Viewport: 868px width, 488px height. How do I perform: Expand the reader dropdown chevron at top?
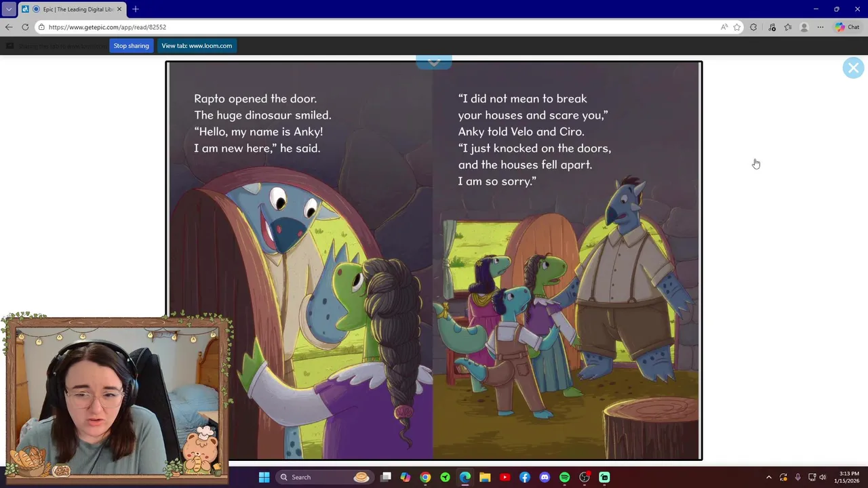pos(434,62)
